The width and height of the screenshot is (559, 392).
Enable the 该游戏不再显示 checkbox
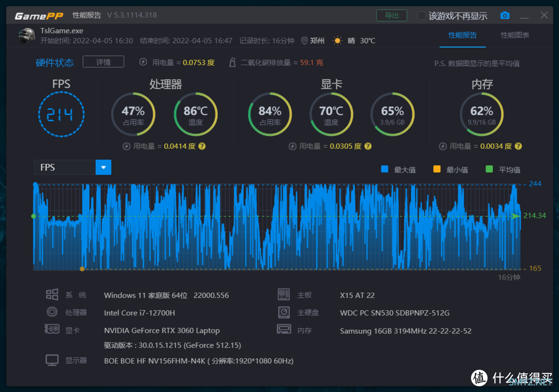tap(421, 16)
